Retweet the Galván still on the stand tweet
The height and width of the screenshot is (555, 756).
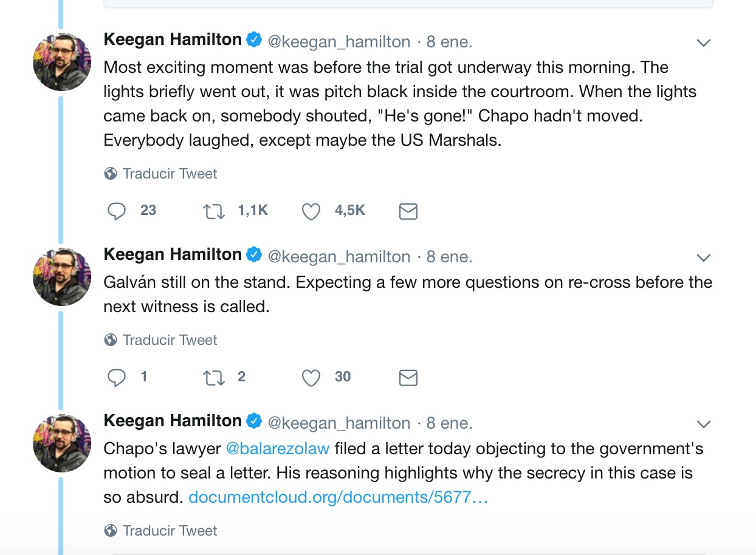tap(213, 378)
